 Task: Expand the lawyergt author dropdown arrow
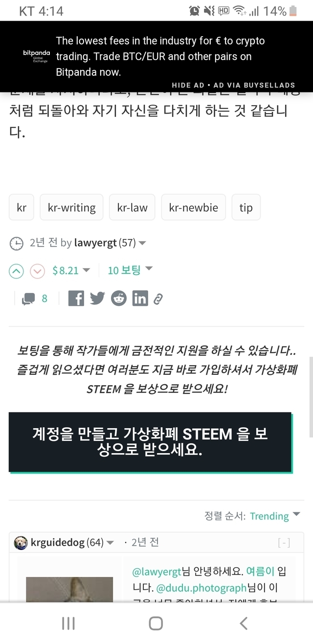click(142, 243)
